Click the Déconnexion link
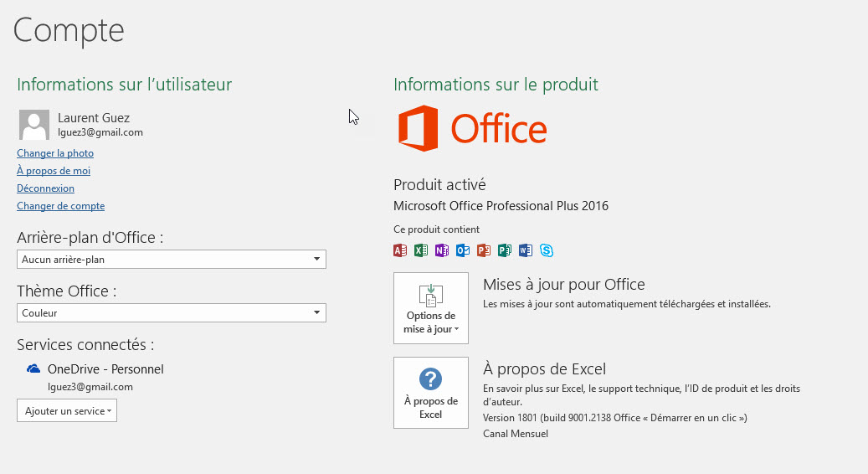Viewport: 868px width, 474px height. 45,188
